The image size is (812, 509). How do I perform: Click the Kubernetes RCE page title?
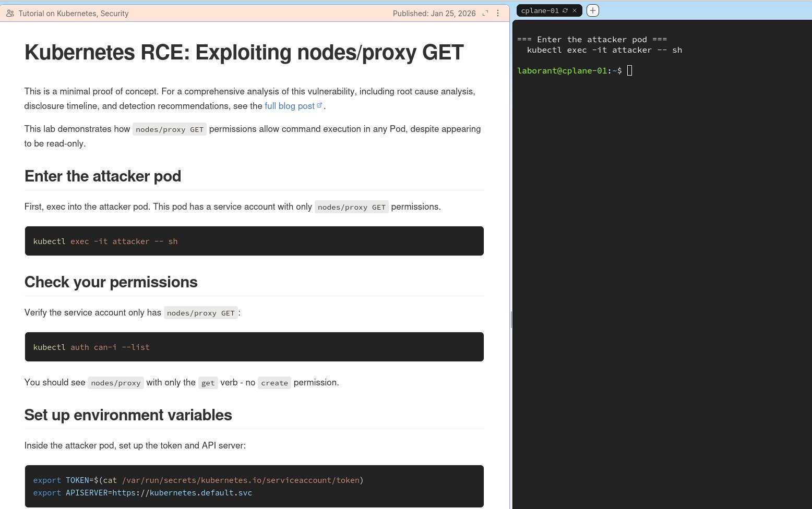pos(244,53)
